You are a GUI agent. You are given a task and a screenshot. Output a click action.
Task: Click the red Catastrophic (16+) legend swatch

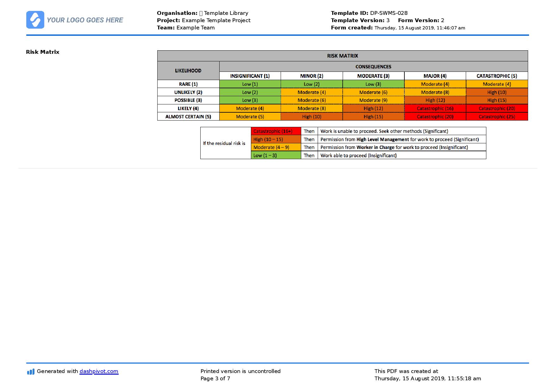(276, 131)
